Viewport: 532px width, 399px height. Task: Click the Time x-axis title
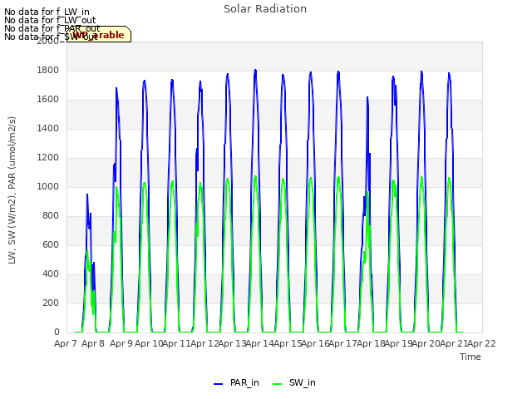pos(470,357)
